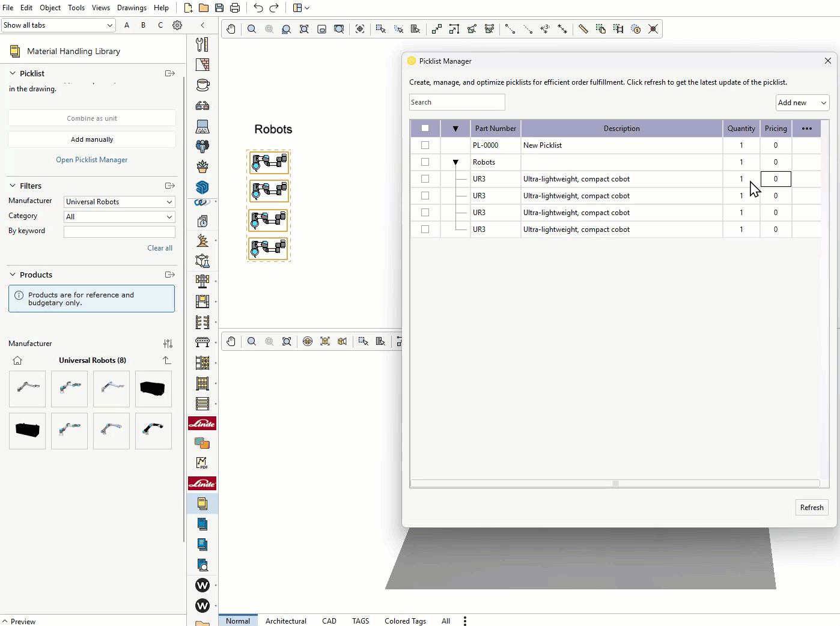
Task: Tick the checkbox for Robots row
Action: pos(425,162)
